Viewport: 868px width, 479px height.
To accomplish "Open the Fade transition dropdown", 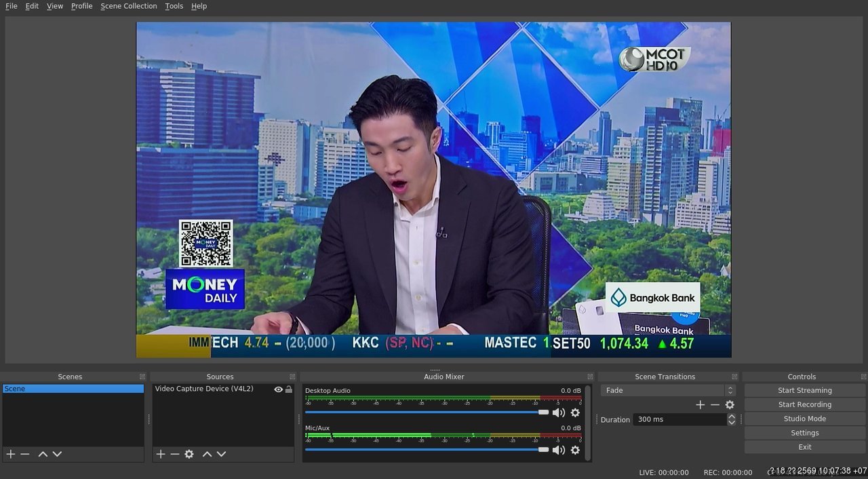I will [x=668, y=391].
